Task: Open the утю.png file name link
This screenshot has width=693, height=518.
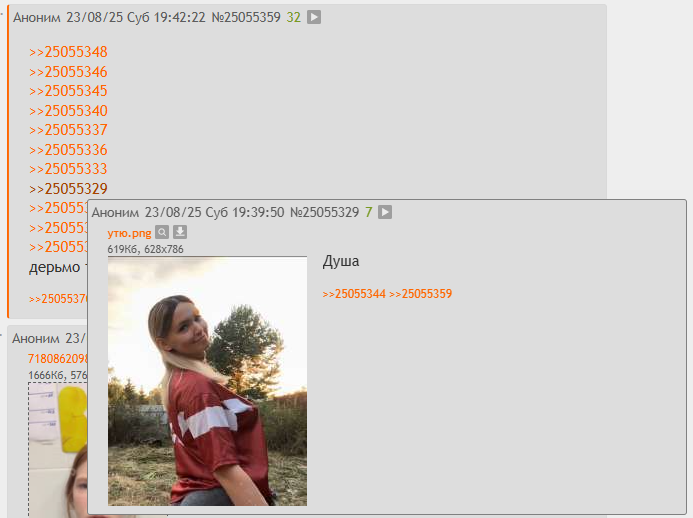Action: [x=129, y=233]
